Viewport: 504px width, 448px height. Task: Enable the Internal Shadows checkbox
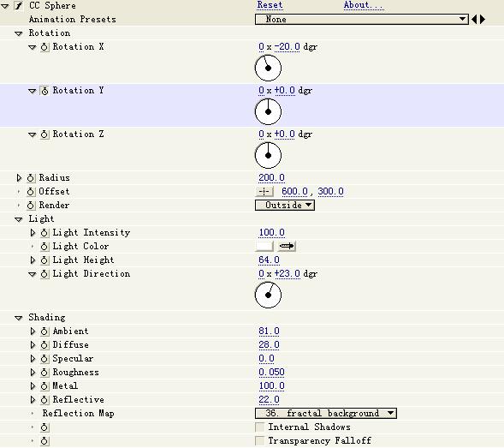[260, 427]
